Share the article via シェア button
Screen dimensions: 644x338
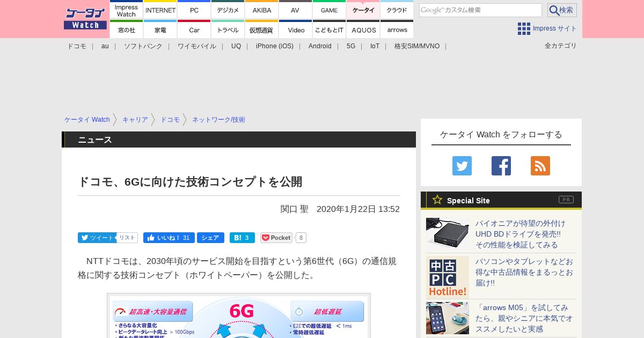click(x=210, y=238)
